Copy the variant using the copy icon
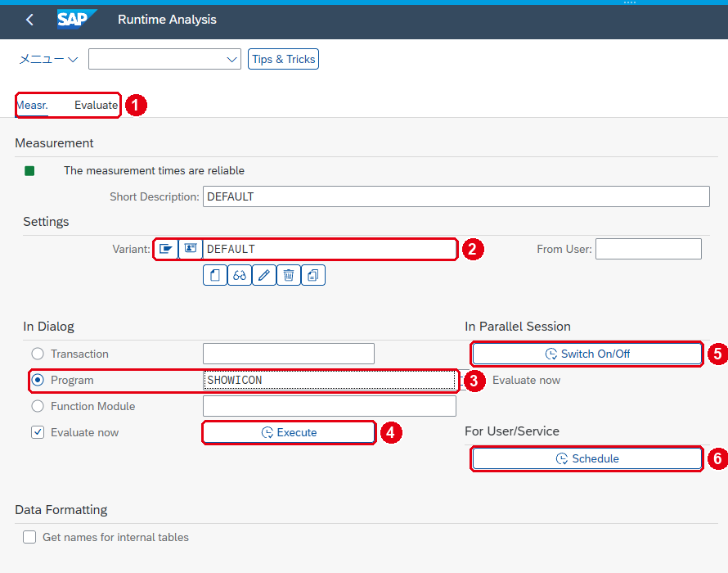Image resolution: width=728 pixels, height=573 pixels. [313, 275]
